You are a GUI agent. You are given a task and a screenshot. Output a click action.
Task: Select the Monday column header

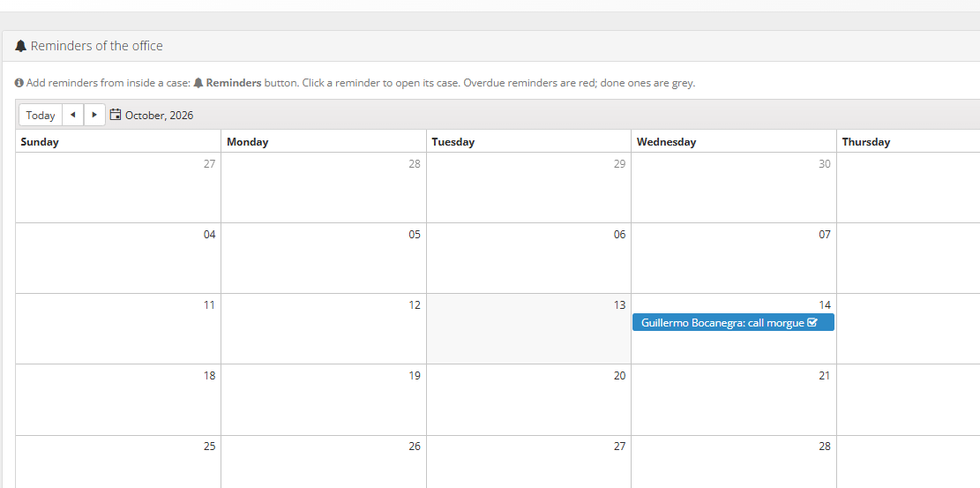(324, 141)
